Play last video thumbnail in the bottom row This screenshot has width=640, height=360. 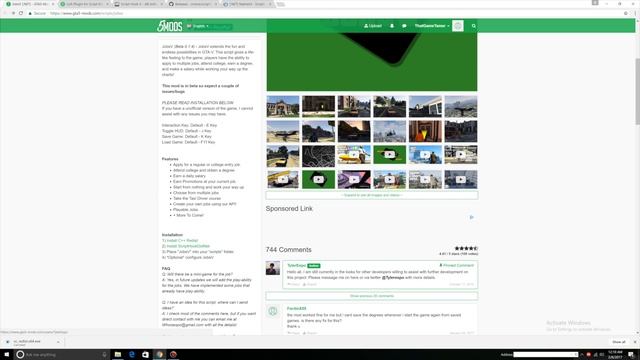[461, 179]
